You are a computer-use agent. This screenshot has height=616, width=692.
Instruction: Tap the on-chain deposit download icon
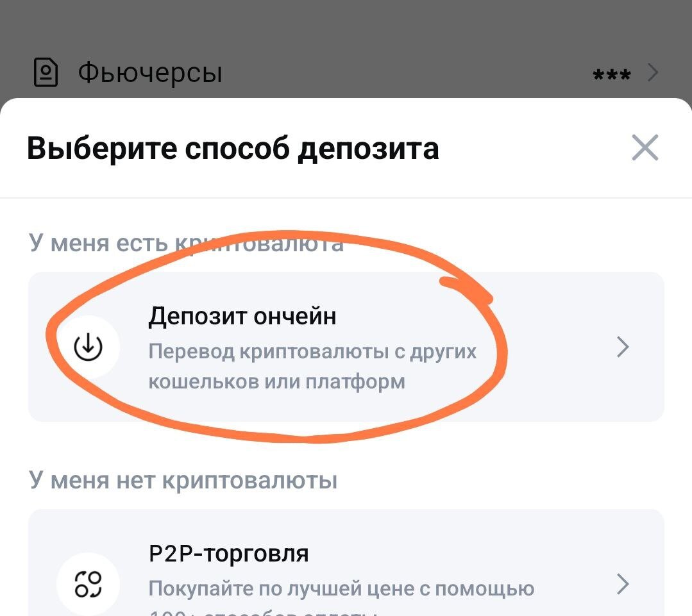click(88, 347)
